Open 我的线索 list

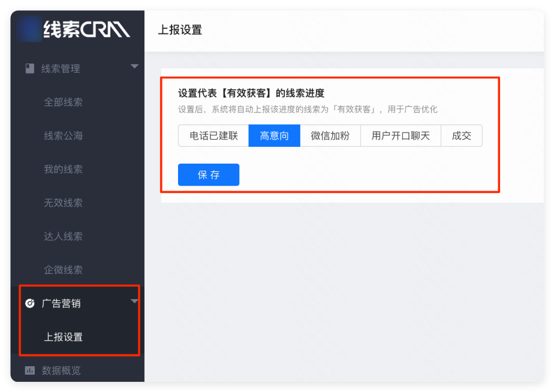(63, 170)
